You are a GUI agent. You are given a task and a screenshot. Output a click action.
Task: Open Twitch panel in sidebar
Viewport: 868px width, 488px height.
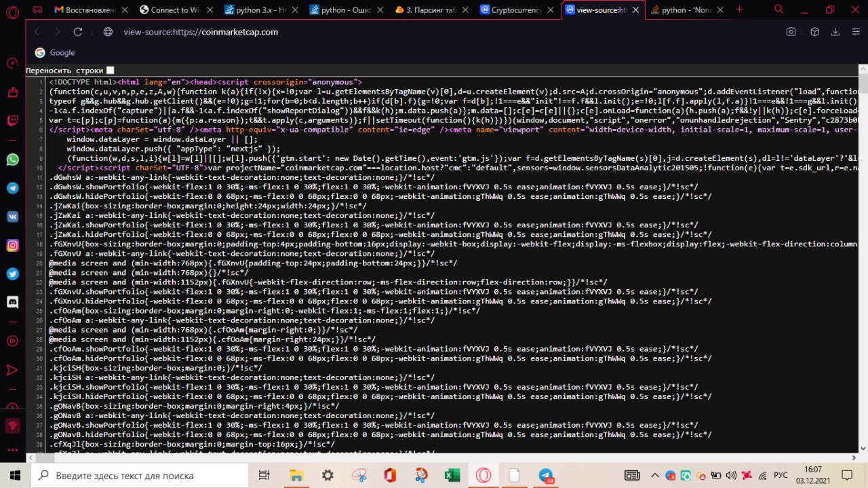12,121
